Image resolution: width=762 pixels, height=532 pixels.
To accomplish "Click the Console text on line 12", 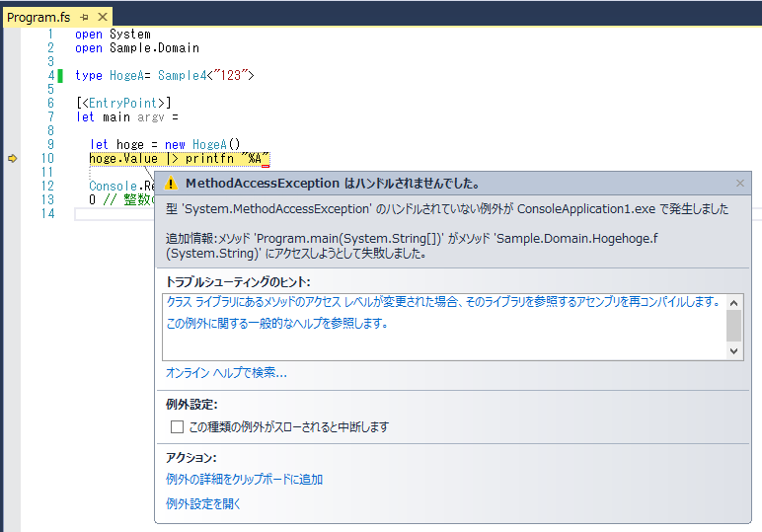I will point(113,187).
